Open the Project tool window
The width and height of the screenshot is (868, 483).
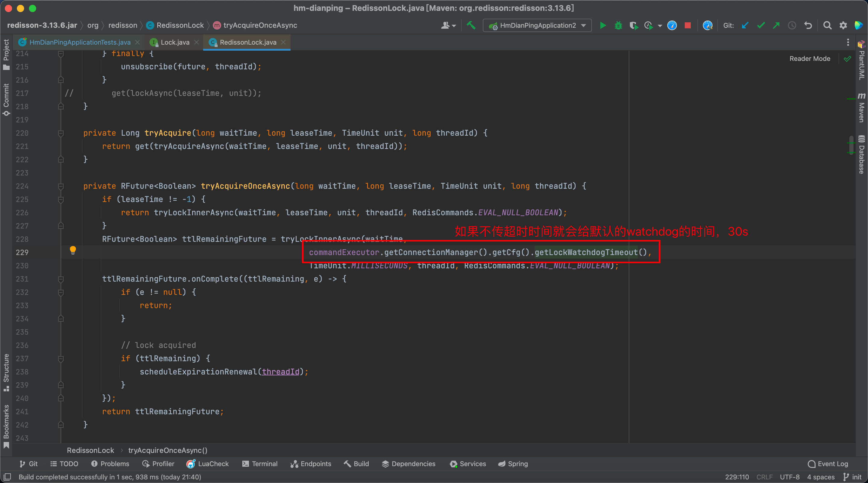[x=6, y=55]
